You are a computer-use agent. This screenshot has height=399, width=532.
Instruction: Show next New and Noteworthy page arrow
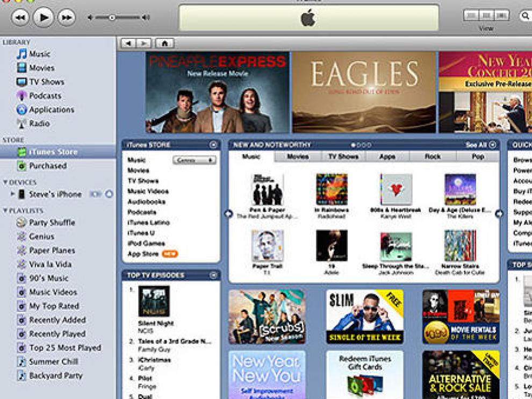click(499, 213)
